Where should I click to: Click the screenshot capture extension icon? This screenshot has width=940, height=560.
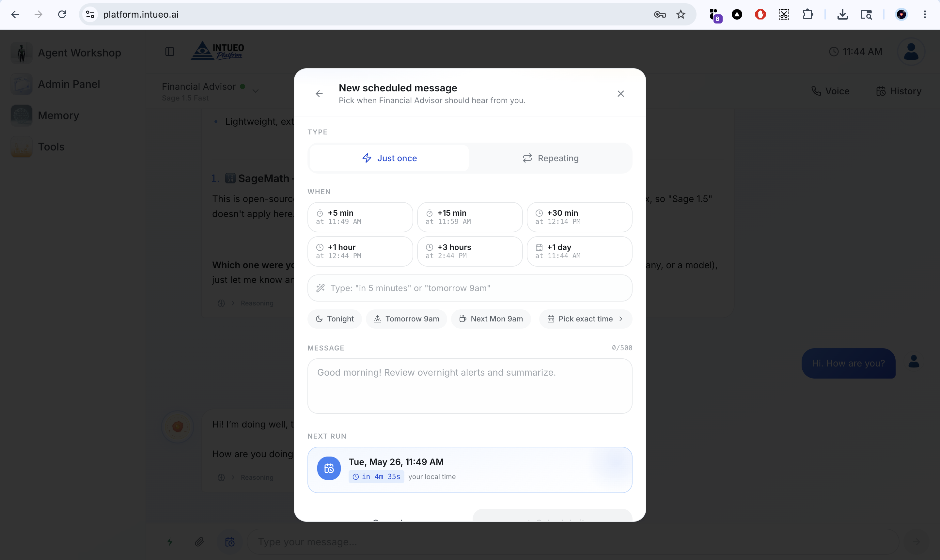pyautogui.click(x=784, y=14)
